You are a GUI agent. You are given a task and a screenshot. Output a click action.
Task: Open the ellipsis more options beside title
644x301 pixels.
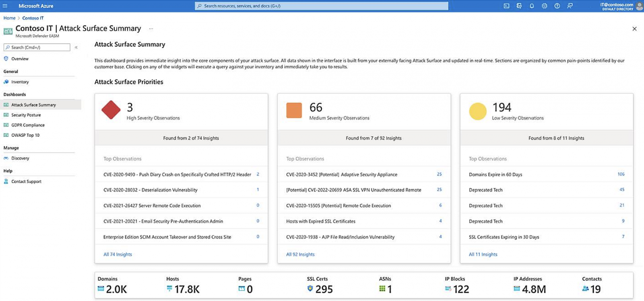[151, 29]
